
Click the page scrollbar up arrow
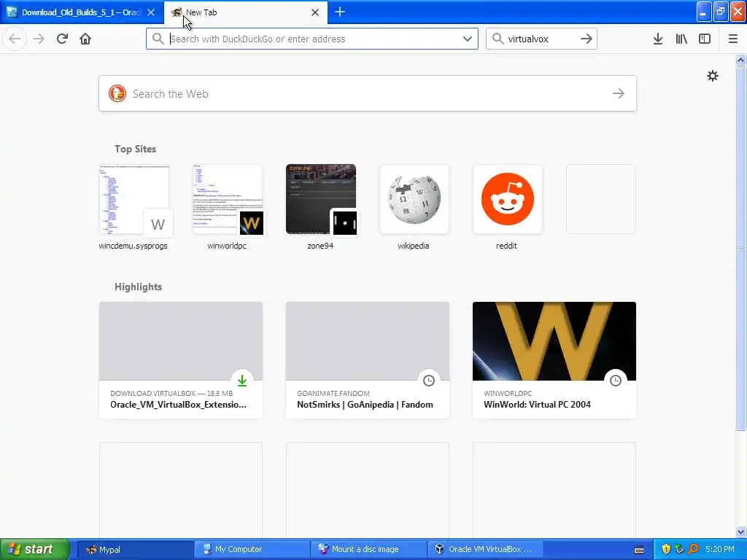tap(740, 60)
